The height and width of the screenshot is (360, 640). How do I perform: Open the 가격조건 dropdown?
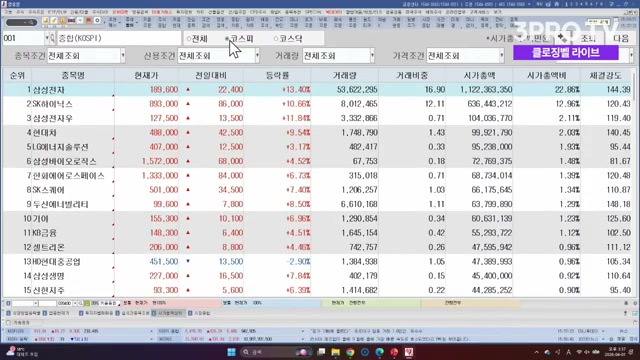coord(502,56)
